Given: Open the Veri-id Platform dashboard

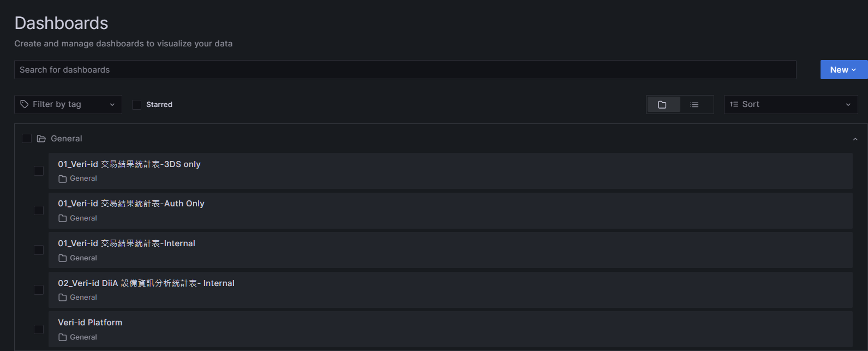Looking at the screenshot, I should (90, 323).
